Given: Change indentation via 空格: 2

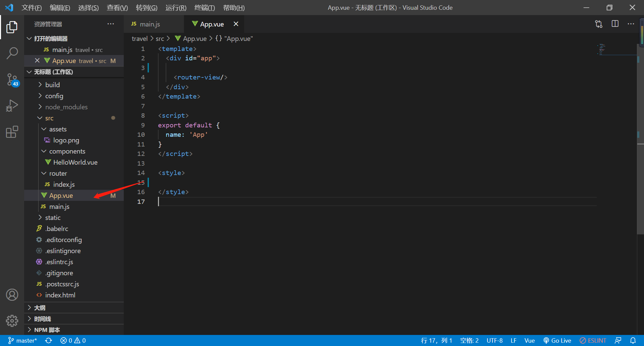Looking at the screenshot, I should [x=469, y=341].
